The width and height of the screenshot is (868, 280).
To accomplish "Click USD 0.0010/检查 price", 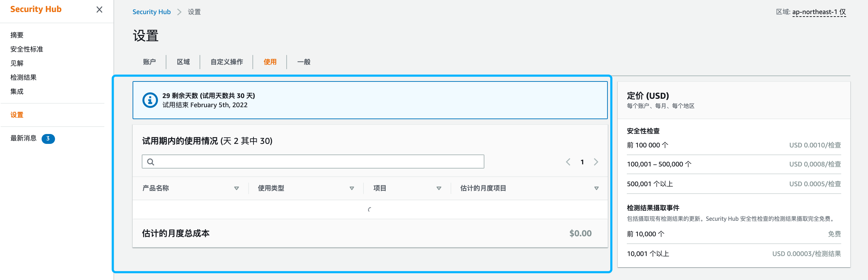I will click(815, 145).
